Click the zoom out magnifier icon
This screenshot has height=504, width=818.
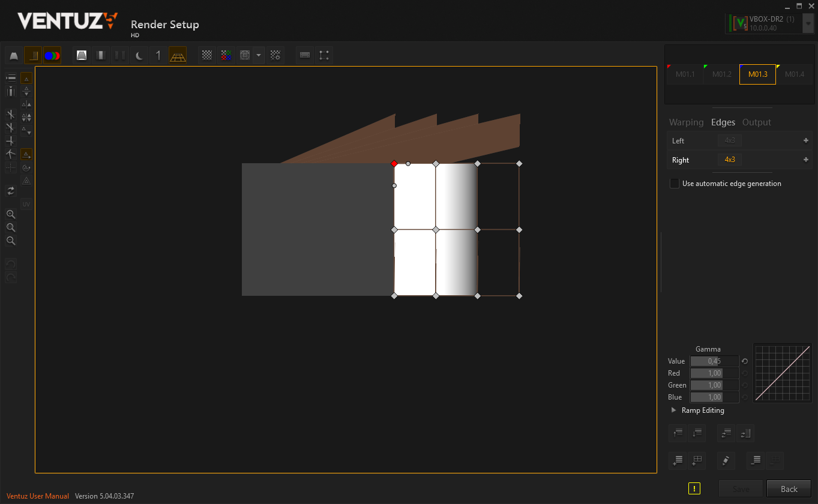pos(11,241)
